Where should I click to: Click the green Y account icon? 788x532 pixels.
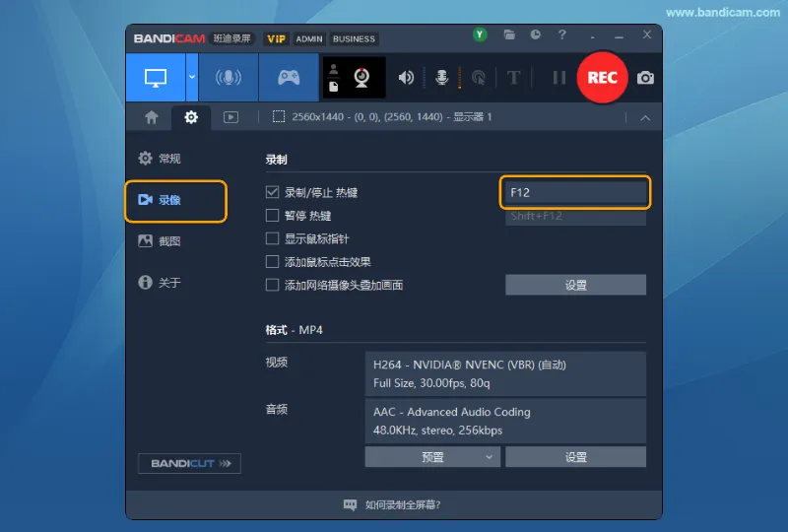coord(480,34)
